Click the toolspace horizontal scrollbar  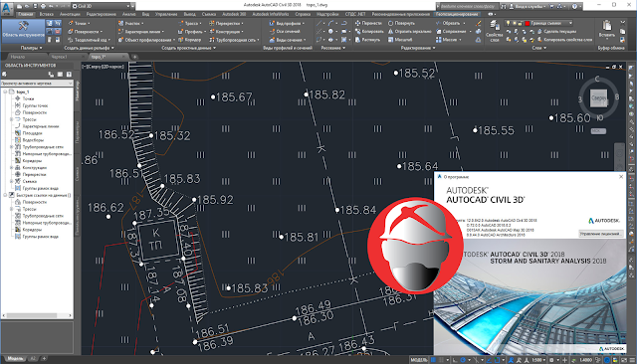[x=37, y=315]
